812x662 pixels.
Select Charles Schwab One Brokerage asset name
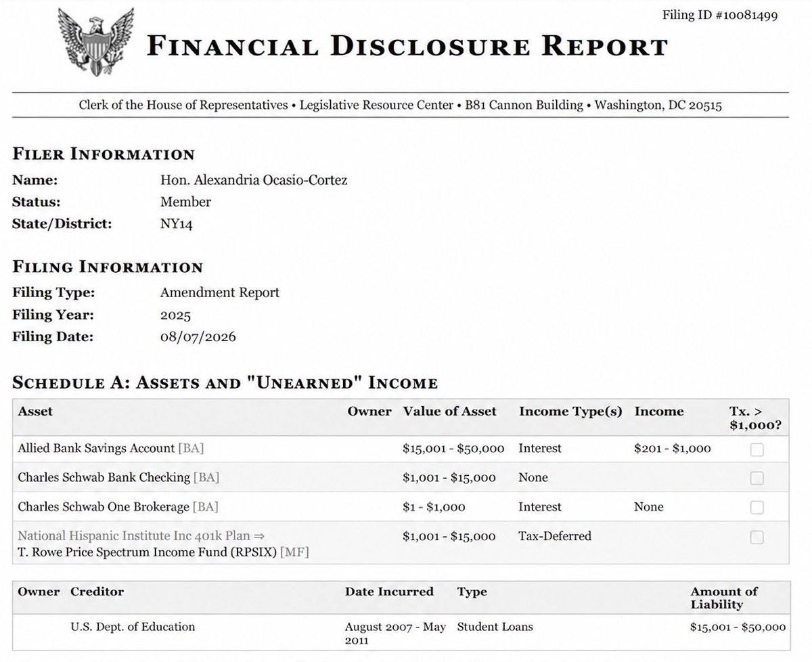104,506
